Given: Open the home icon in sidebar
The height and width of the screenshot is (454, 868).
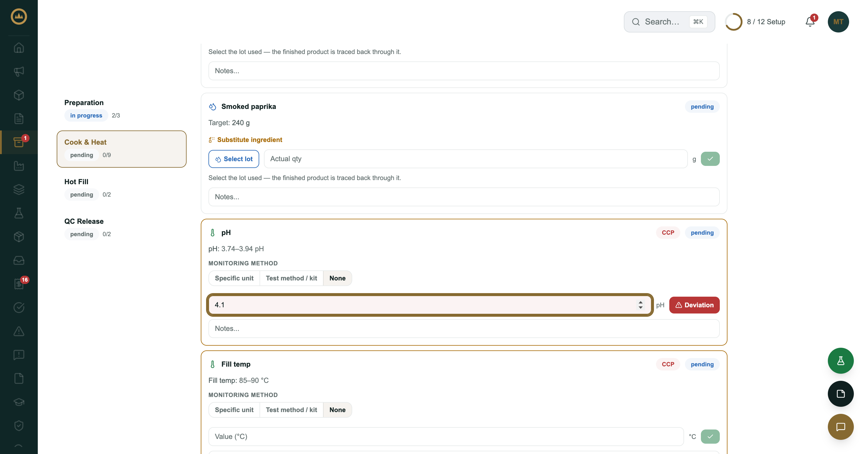Looking at the screenshot, I should coord(19,48).
